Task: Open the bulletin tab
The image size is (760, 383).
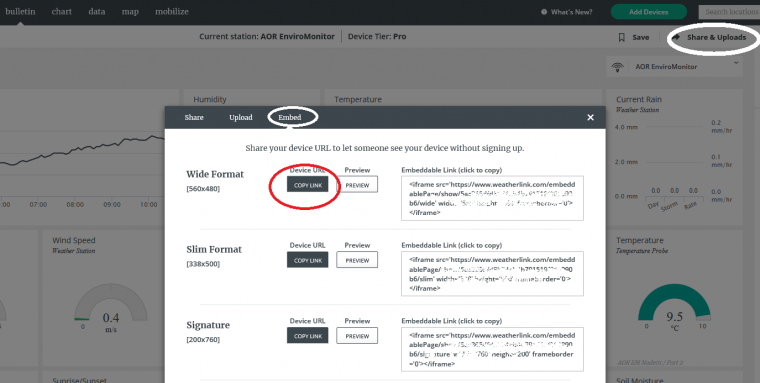Action: click(20, 12)
